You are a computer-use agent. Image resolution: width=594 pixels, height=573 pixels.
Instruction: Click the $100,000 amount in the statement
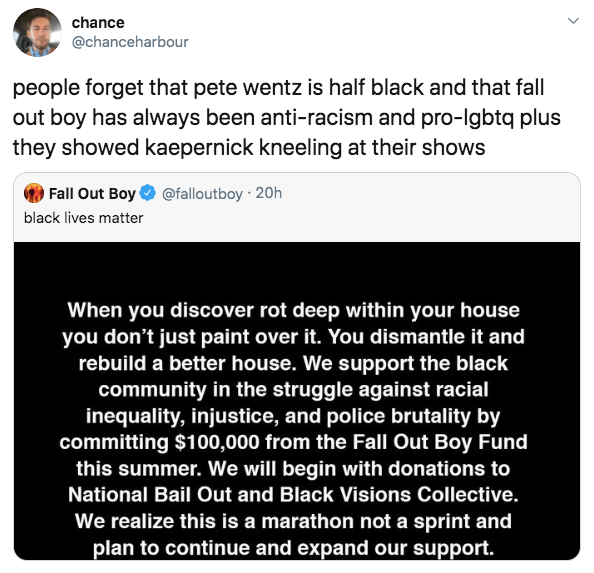pyautogui.click(x=217, y=442)
